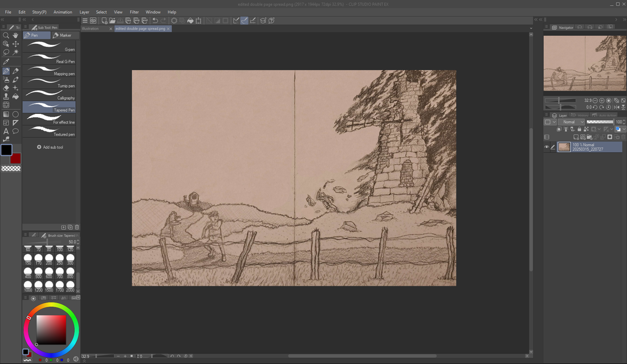
Task: Click the zoom out icon in Navigator
Action: pyautogui.click(x=595, y=101)
